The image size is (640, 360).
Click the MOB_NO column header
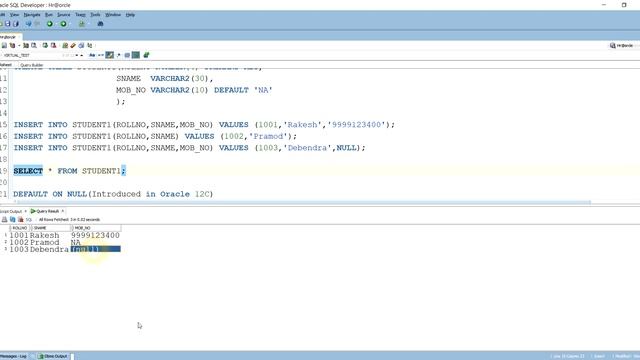pos(96,228)
